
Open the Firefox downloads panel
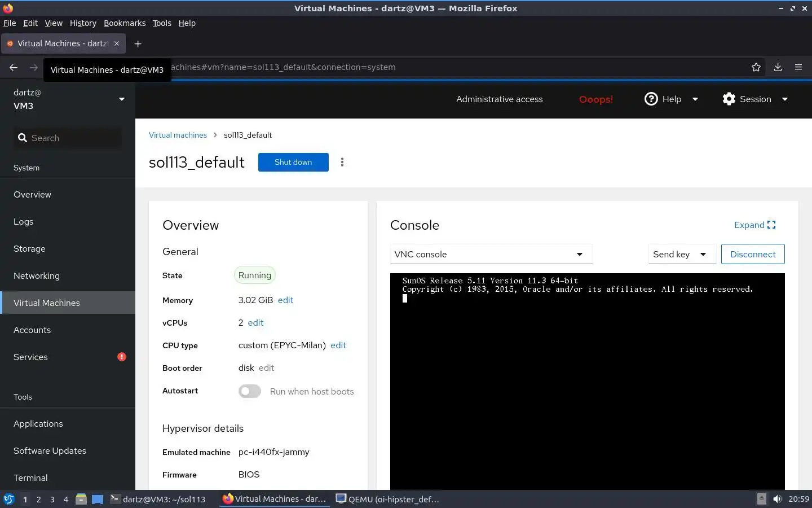[x=778, y=67]
